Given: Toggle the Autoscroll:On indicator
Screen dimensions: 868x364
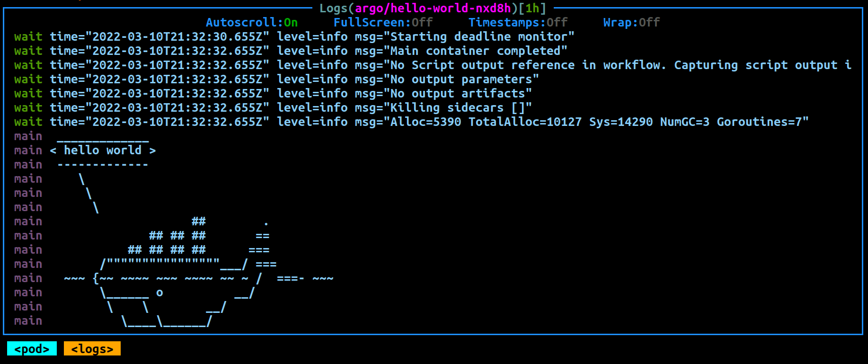Looking at the screenshot, I should (252, 22).
